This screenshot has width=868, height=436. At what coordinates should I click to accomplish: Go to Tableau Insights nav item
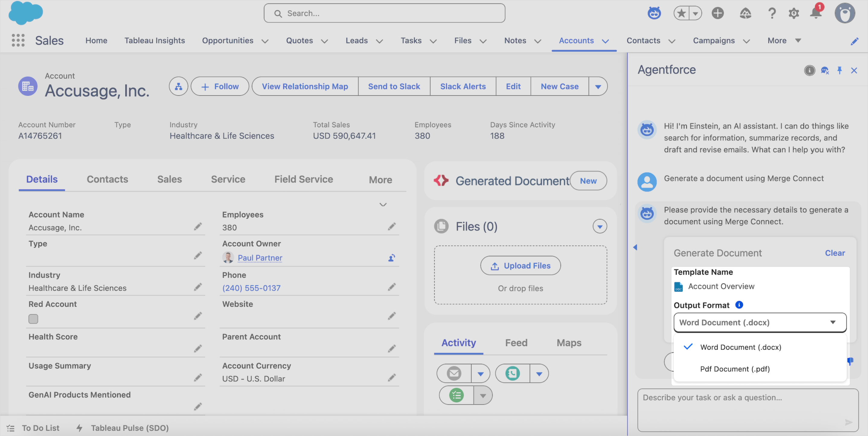(x=155, y=40)
